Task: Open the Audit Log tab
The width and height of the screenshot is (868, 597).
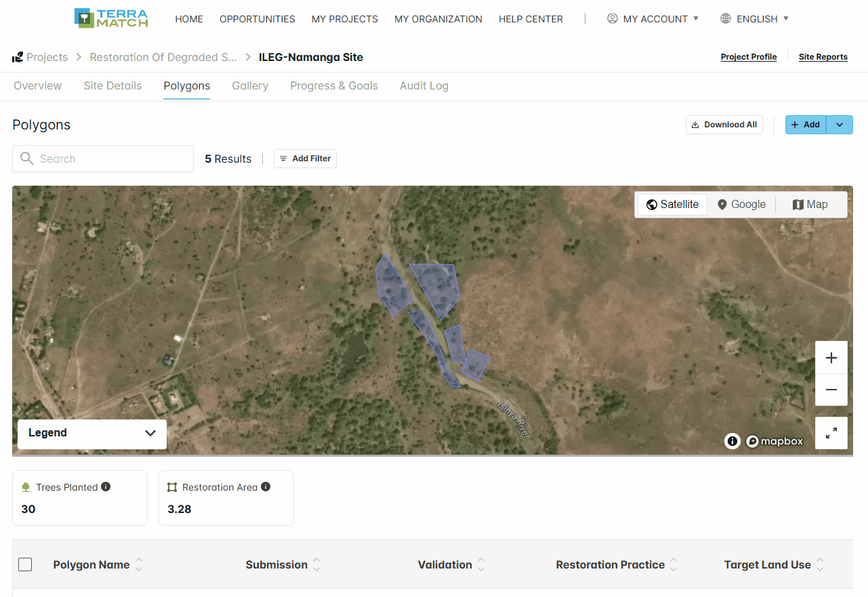Action: click(x=424, y=86)
